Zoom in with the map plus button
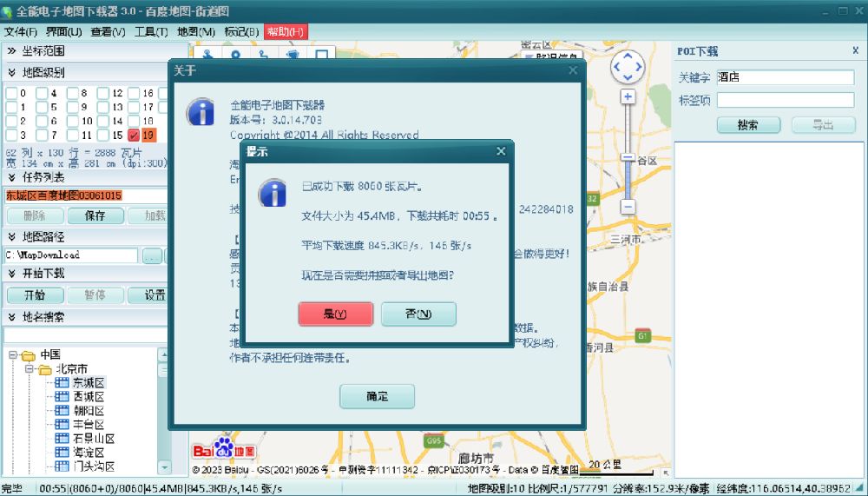This screenshot has height=496, width=868. (628, 97)
